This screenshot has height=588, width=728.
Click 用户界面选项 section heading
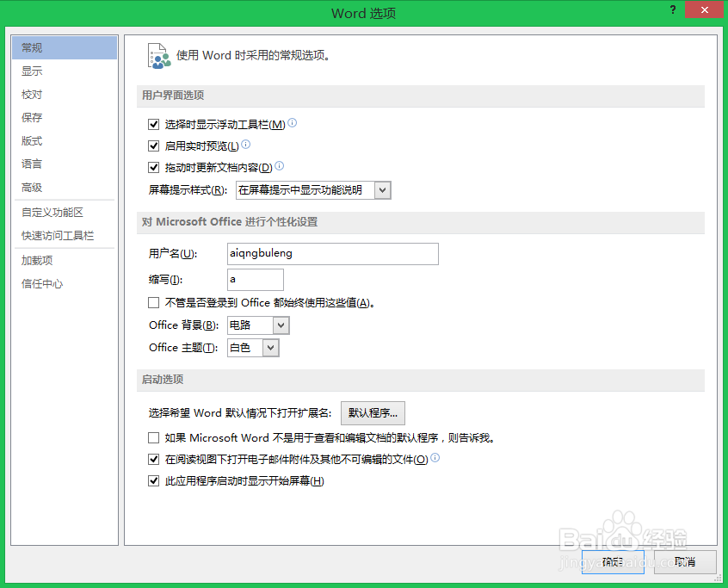click(173, 96)
